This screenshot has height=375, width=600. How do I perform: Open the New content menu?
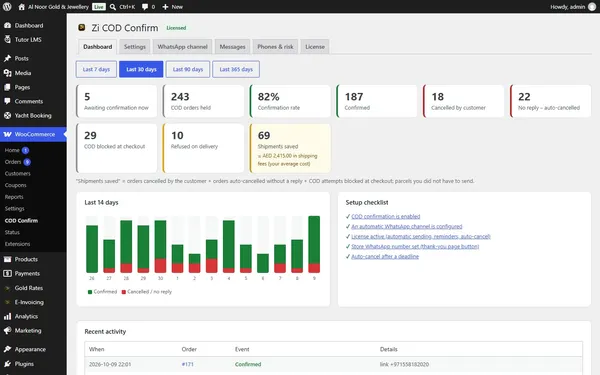coord(172,7)
